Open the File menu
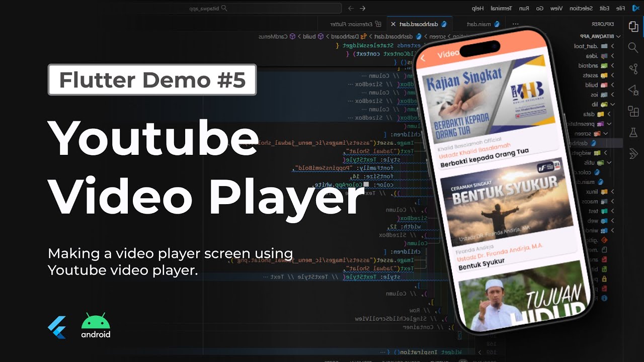The height and width of the screenshot is (362, 644). (620, 8)
